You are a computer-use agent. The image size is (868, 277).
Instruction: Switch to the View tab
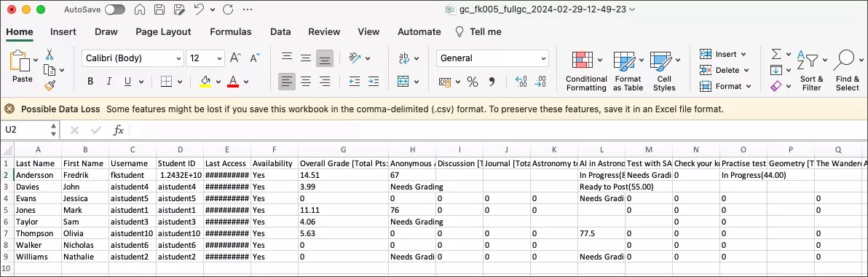[368, 31]
